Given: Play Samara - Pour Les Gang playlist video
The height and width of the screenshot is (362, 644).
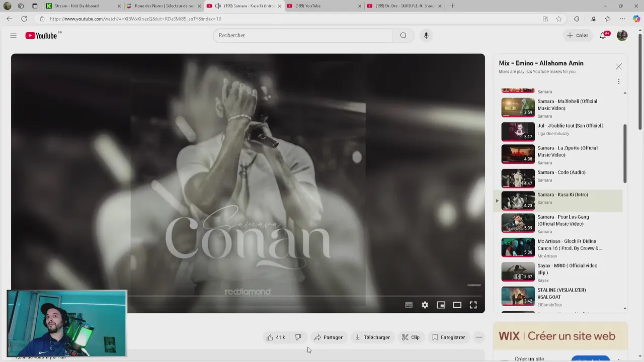Looking at the screenshot, I should pos(558,224).
